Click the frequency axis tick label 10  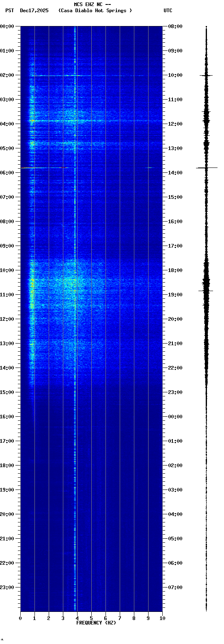(162, 618)
